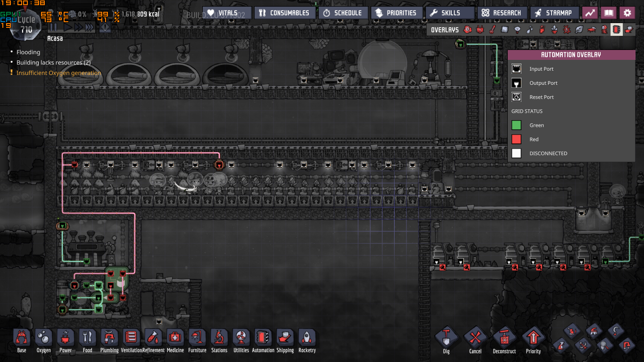Open the Ventilation build category

coord(132,341)
